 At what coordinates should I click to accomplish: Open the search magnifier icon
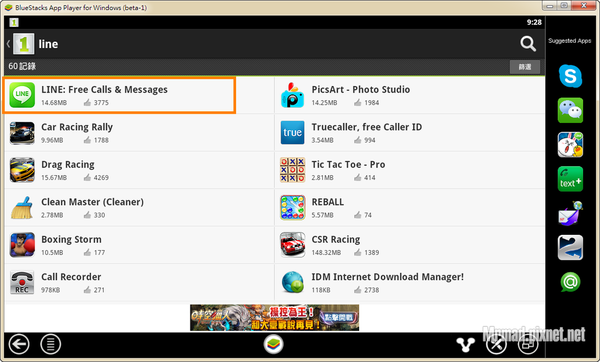528,44
